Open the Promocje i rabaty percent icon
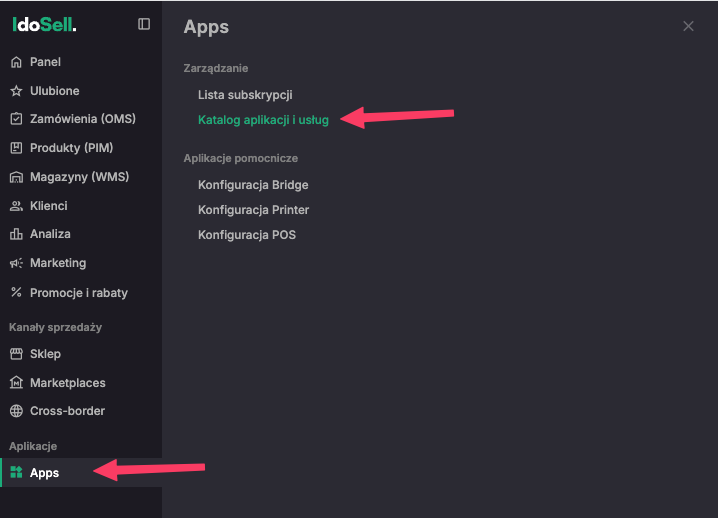This screenshot has width=718, height=518. tap(16, 292)
